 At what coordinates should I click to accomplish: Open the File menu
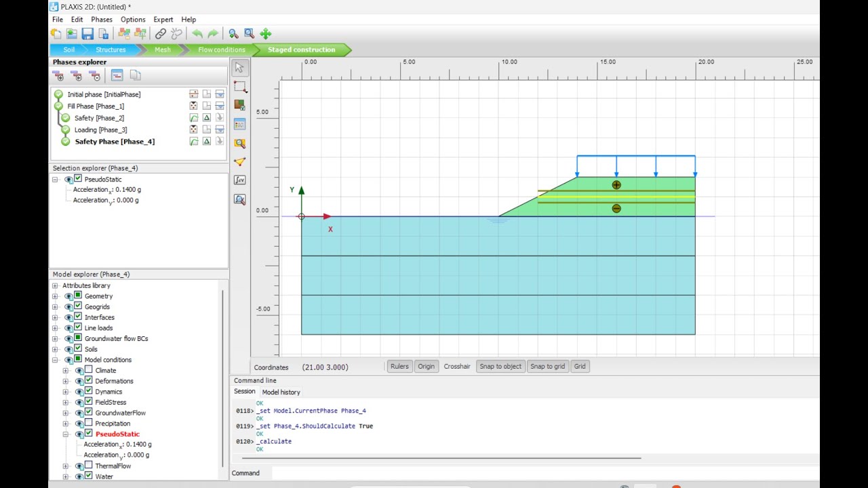coord(58,20)
